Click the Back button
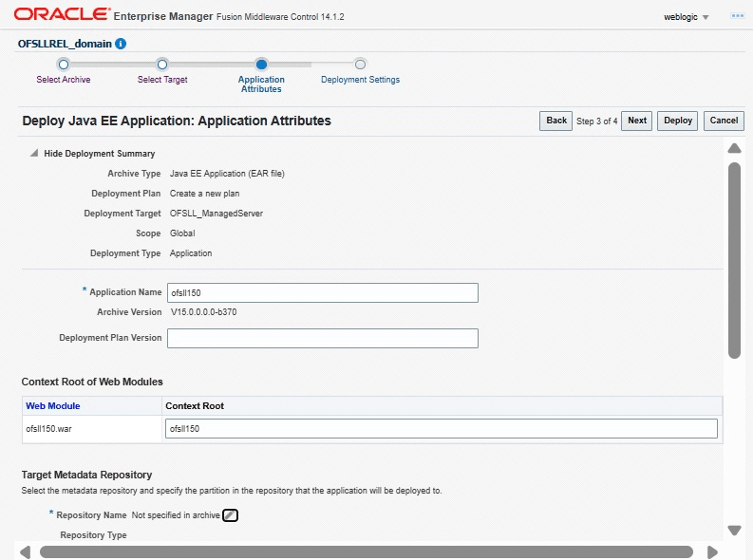 click(556, 121)
